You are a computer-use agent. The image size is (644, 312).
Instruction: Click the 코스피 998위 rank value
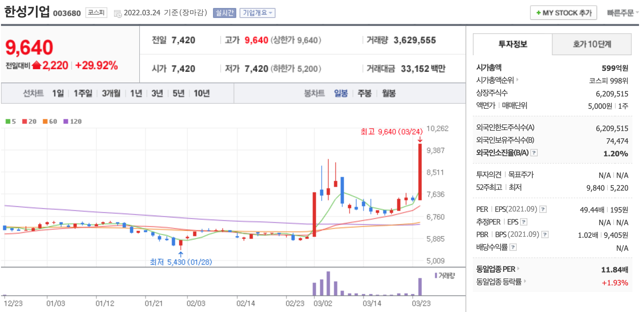(x=609, y=81)
